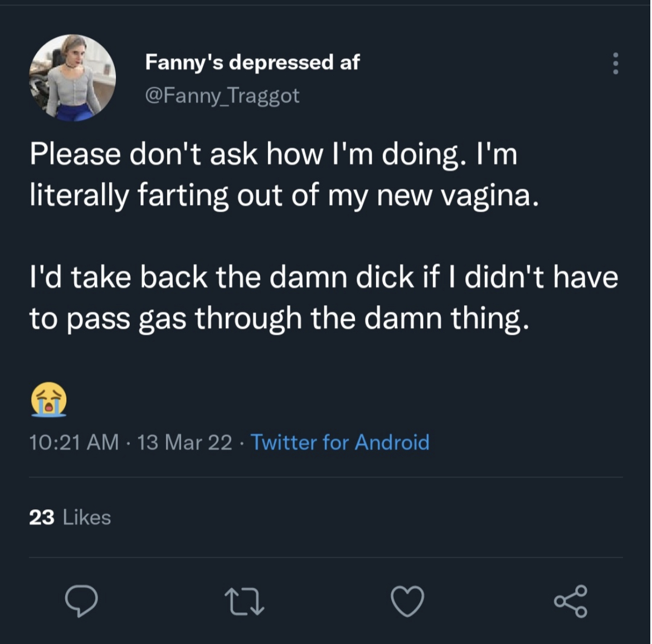The height and width of the screenshot is (644, 652).
Task: Click the tweet's second paragraph text
Action: (x=324, y=298)
